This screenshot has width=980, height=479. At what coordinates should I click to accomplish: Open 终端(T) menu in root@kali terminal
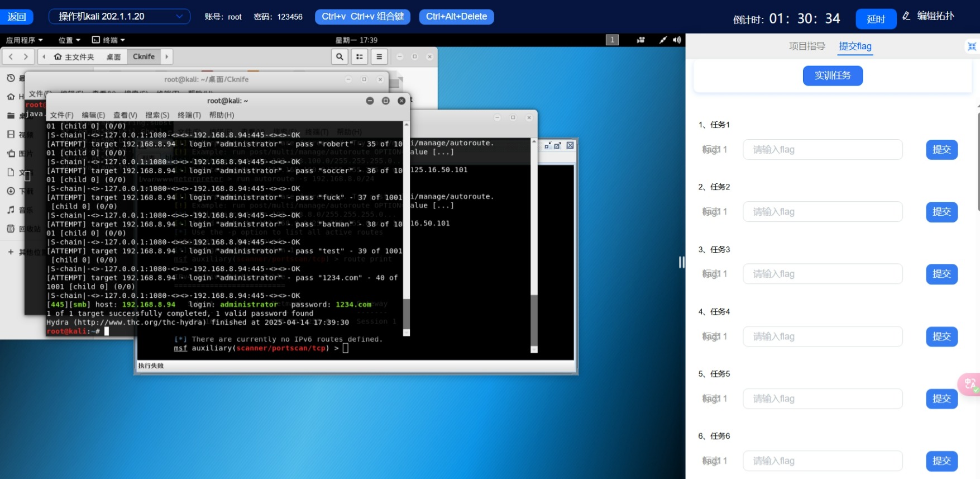(x=189, y=115)
